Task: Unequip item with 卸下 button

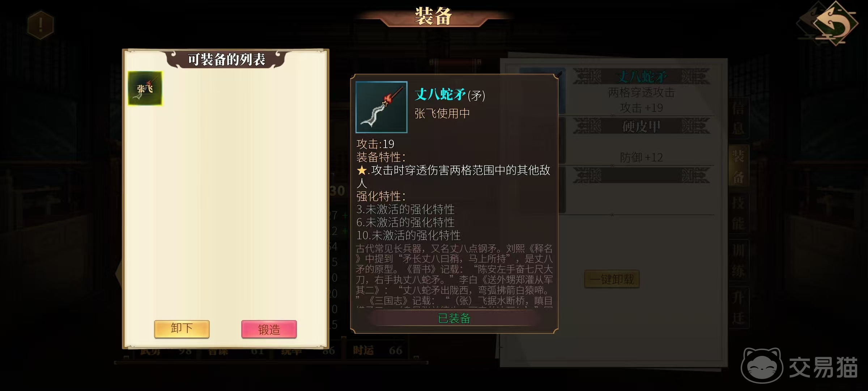Action: (182, 329)
